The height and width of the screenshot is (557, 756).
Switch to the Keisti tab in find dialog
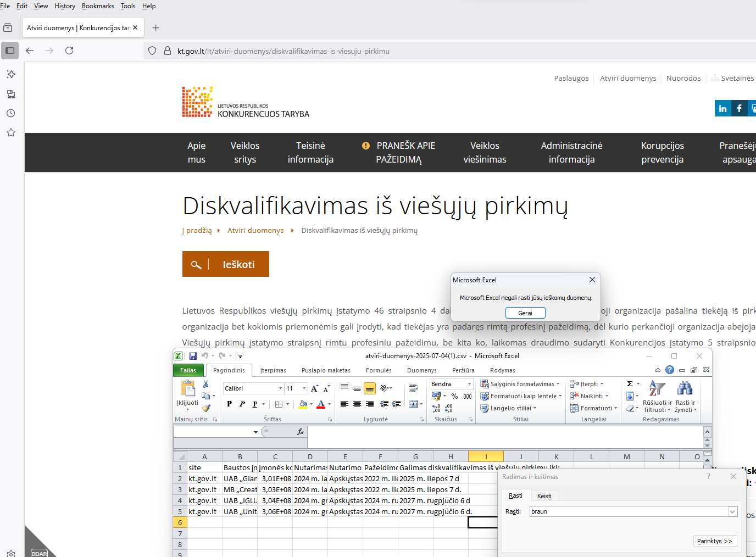[544, 496]
